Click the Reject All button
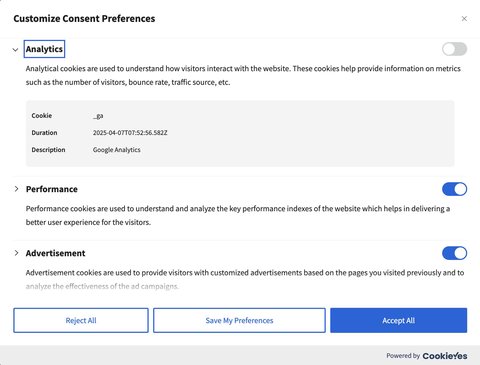 coord(81,320)
